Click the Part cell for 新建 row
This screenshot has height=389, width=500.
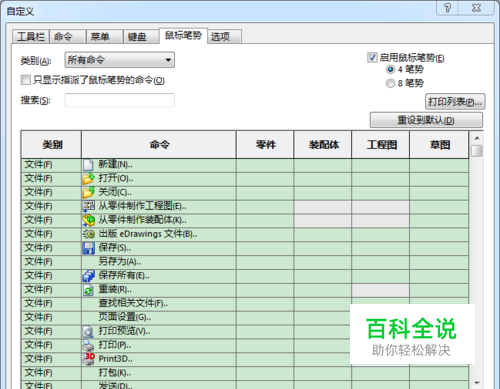(x=265, y=165)
